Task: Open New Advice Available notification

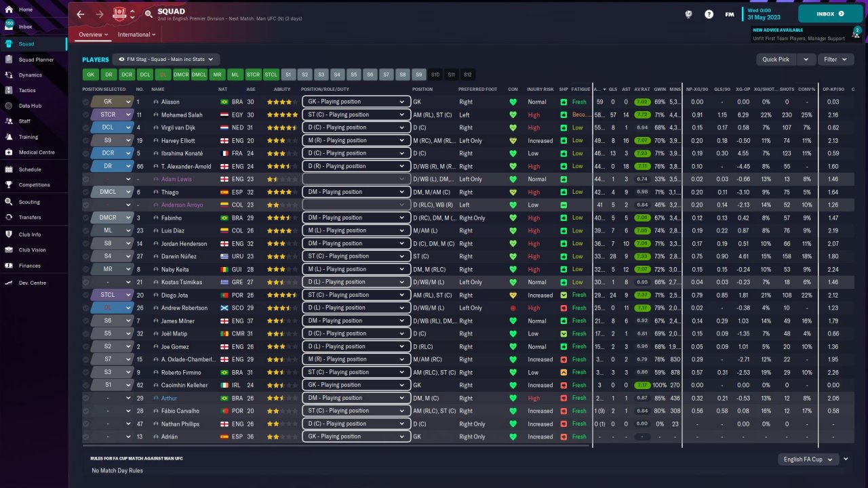Action: tap(800, 34)
